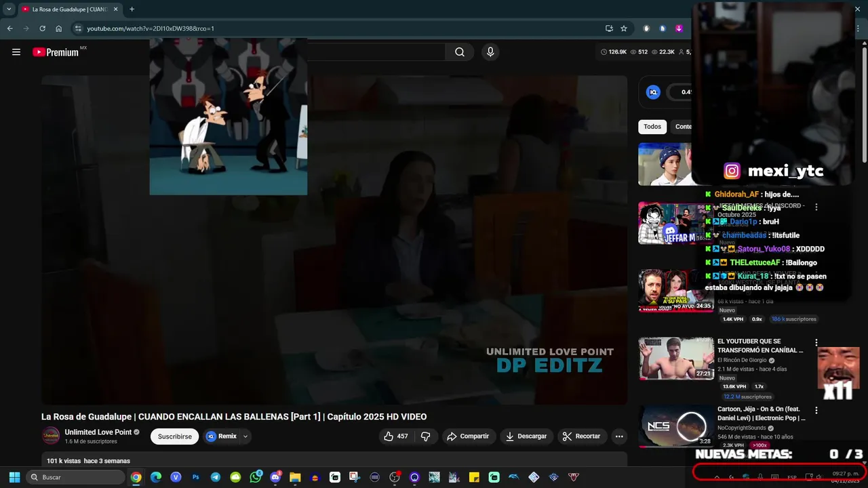Open the 24:35 duration recommended video thumbnail
Screen dimensions: 868x488
[676, 291]
